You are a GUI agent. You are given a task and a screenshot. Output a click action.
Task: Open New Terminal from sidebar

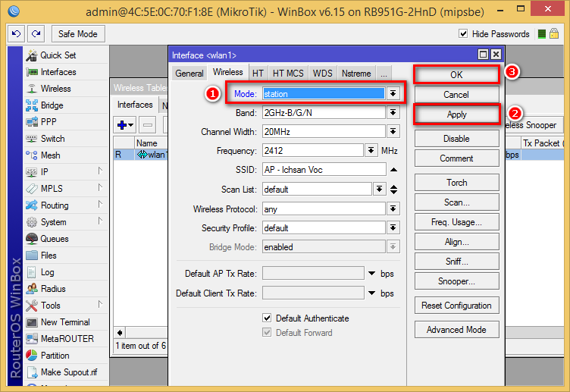tap(65, 322)
